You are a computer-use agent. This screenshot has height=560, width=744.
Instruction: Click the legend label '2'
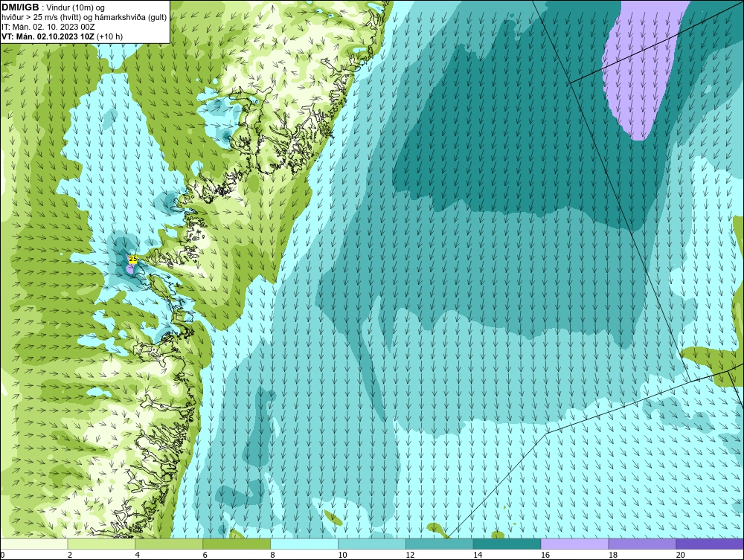pos(70,555)
